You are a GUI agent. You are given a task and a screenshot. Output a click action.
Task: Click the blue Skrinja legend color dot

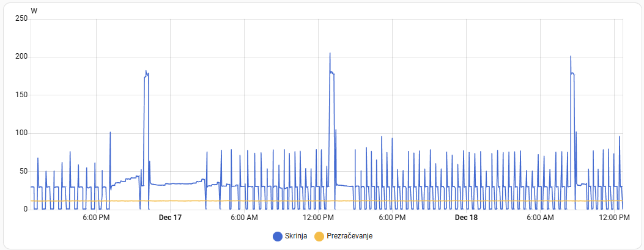pyautogui.click(x=278, y=236)
